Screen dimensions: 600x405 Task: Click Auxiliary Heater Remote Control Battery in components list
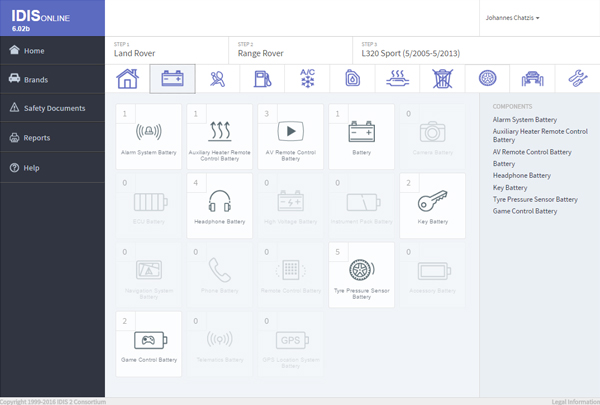pyautogui.click(x=540, y=136)
